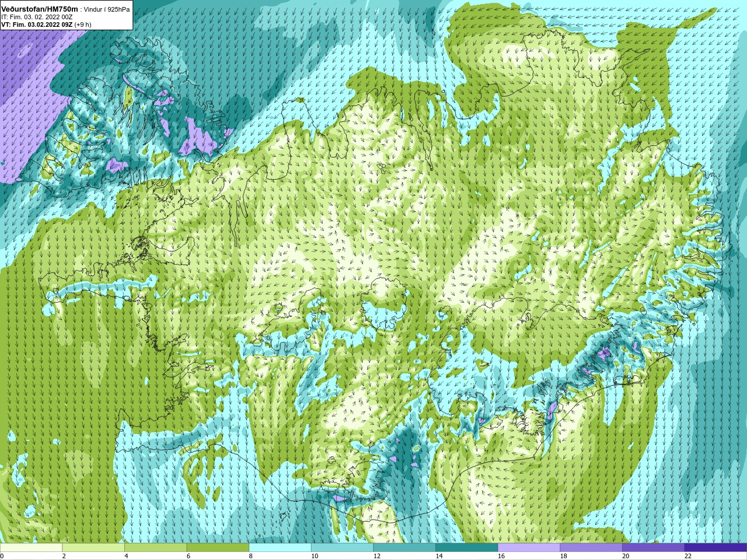Select the 12–14 teal legend swatch
The width and height of the screenshot is (747, 560).
click(404, 547)
